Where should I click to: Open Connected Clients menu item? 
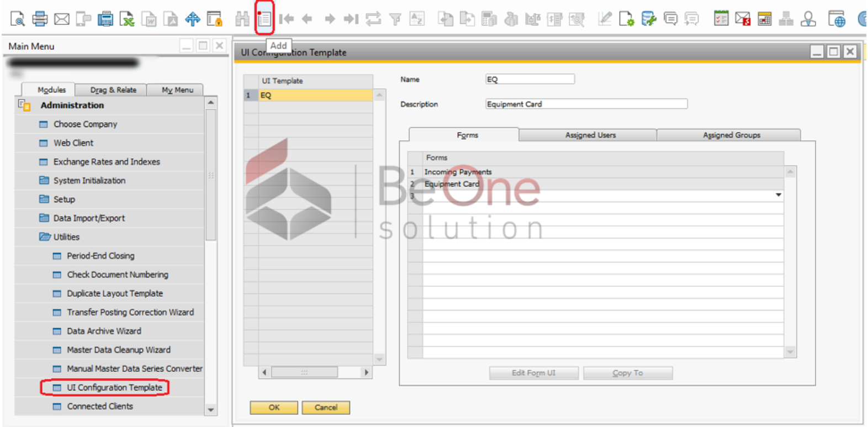pos(100,406)
